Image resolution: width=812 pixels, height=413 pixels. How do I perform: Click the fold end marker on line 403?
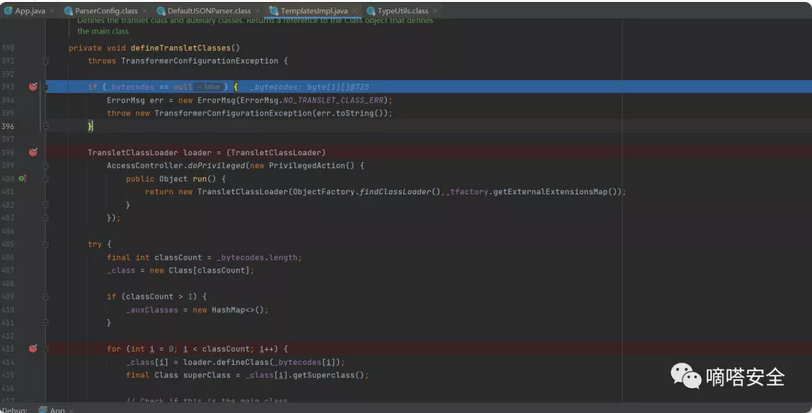[x=46, y=218]
